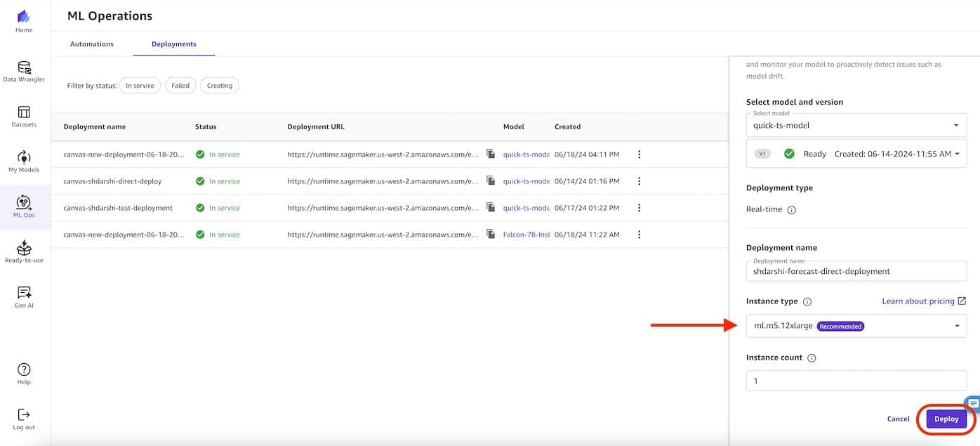Click the Deploy button
The width and height of the screenshot is (980, 446).
point(946,419)
